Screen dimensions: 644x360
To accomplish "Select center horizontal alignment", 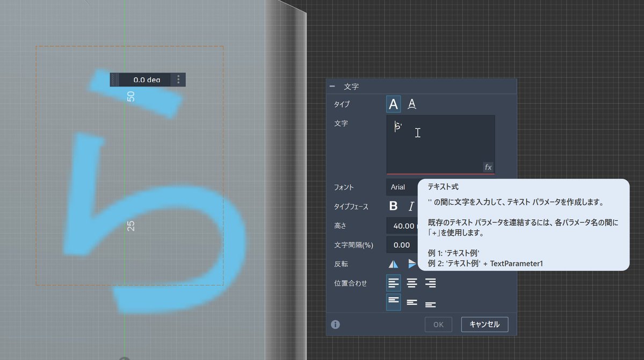I will coord(411,283).
